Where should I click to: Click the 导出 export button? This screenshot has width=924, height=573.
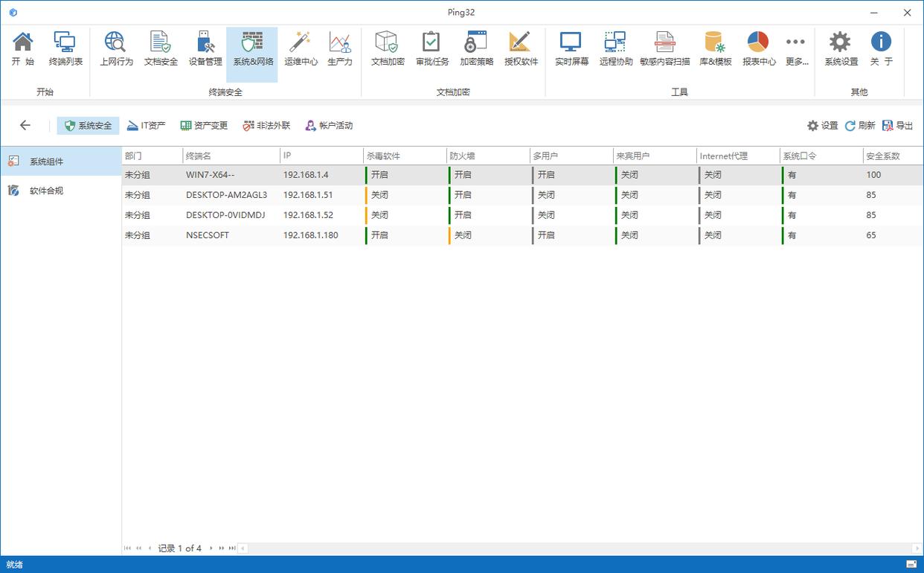click(x=898, y=126)
